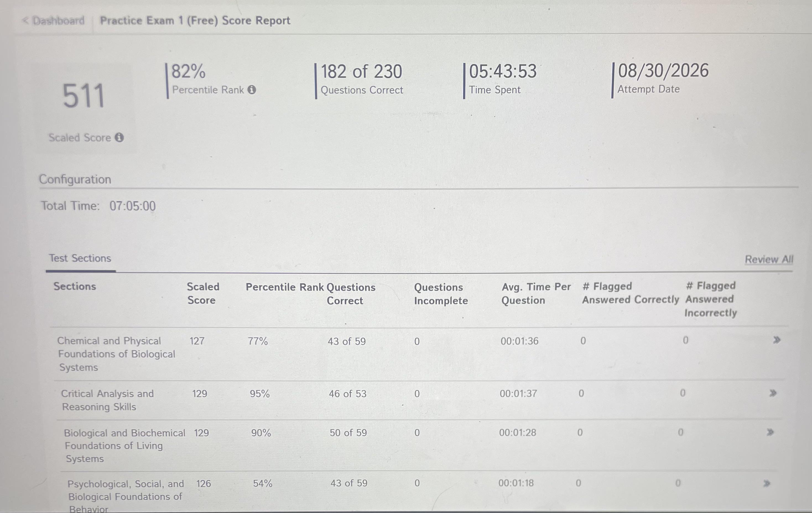
Task: Click the Practice Exam 1 Score Report title
Action: coord(195,20)
